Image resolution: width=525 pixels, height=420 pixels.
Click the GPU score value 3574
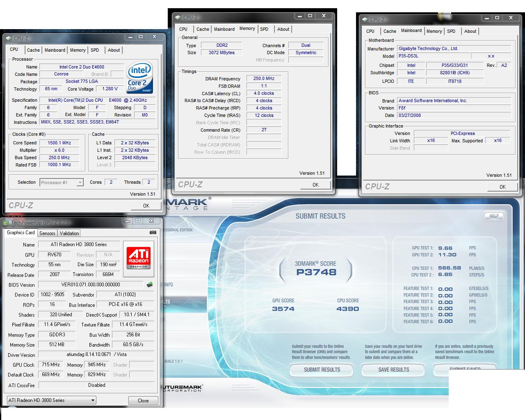pos(283,309)
